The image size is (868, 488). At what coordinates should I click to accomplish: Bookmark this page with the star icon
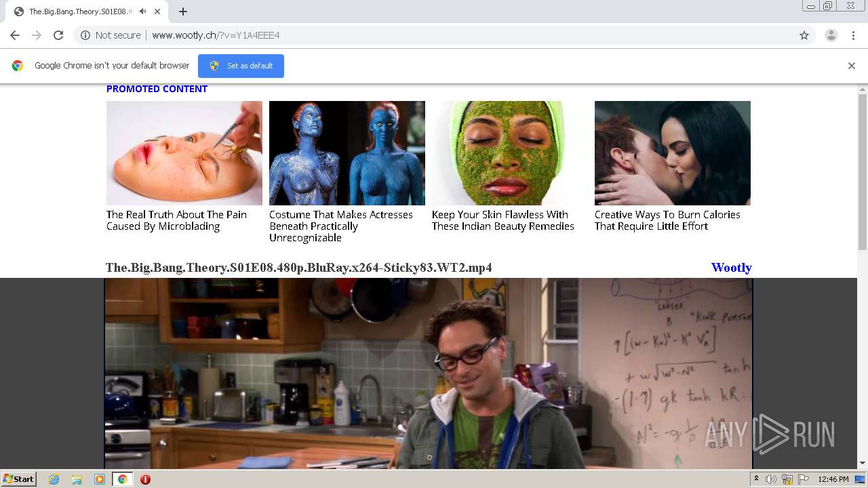click(x=804, y=35)
